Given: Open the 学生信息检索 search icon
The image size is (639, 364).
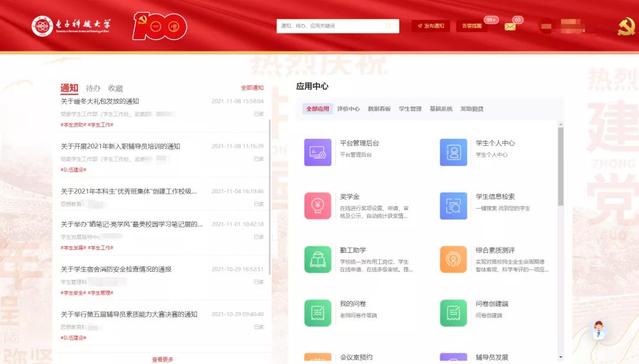Looking at the screenshot, I should click(453, 206).
